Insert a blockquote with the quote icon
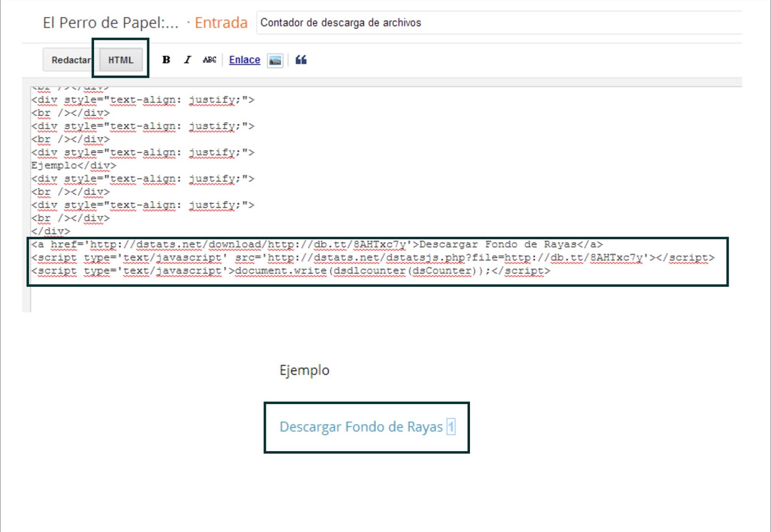This screenshot has height=532, width=771. click(x=301, y=60)
